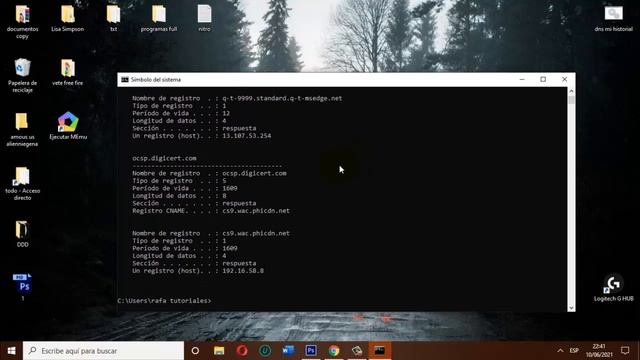Minimize the Símbolo del sistema window

point(522,79)
